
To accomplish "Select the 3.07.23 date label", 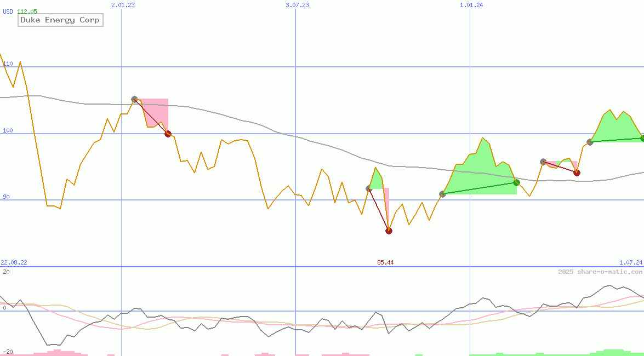I will tap(297, 5).
